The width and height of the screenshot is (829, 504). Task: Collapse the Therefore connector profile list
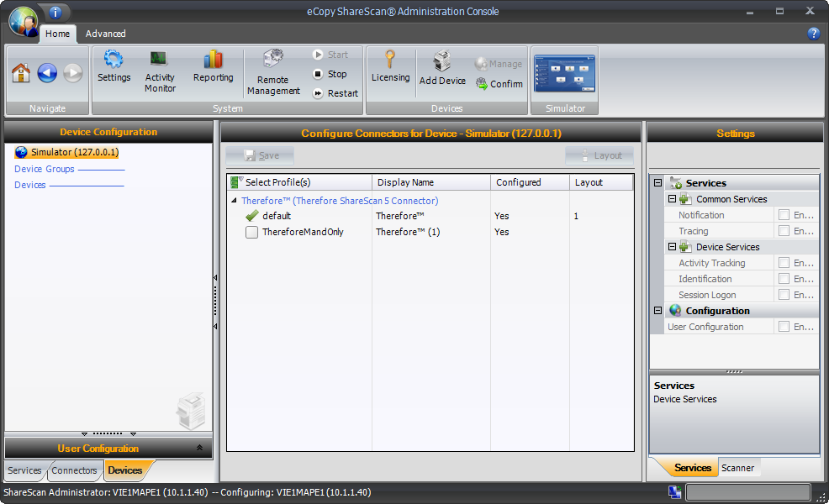tap(233, 199)
